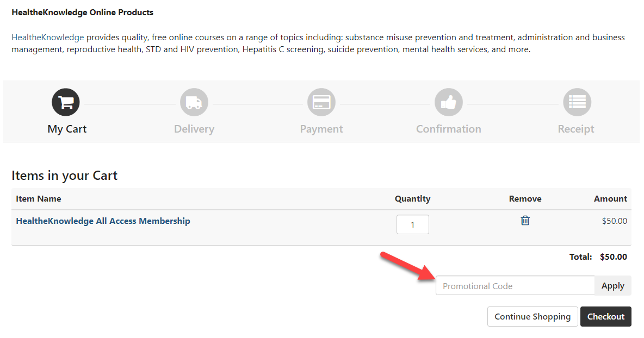
Task: Select the Delivery step label
Action: 194,129
